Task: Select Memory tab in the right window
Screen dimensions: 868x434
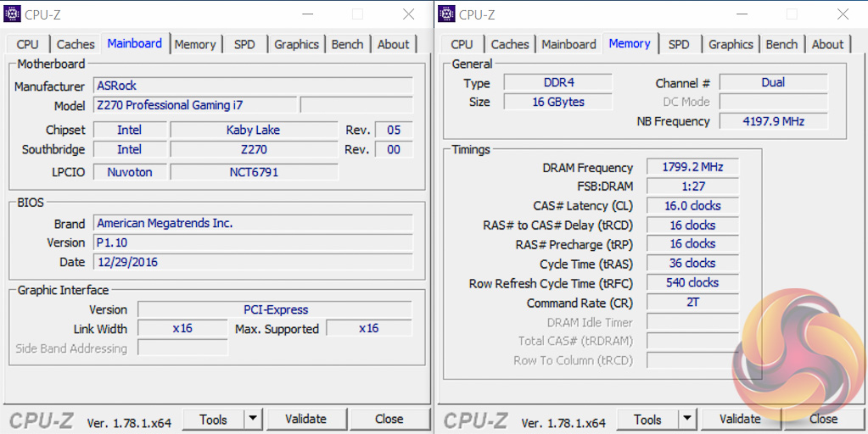Action: click(630, 43)
